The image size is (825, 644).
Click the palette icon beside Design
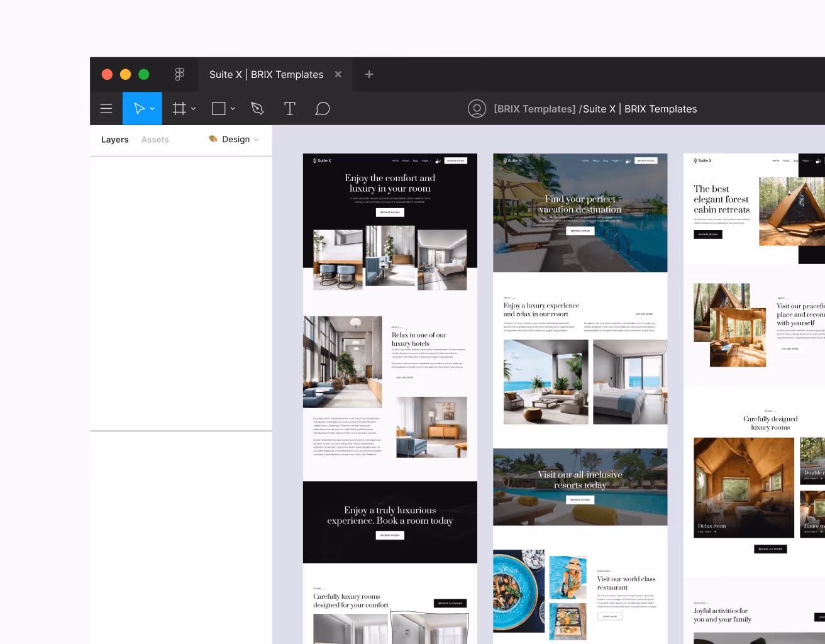[x=212, y=139]
